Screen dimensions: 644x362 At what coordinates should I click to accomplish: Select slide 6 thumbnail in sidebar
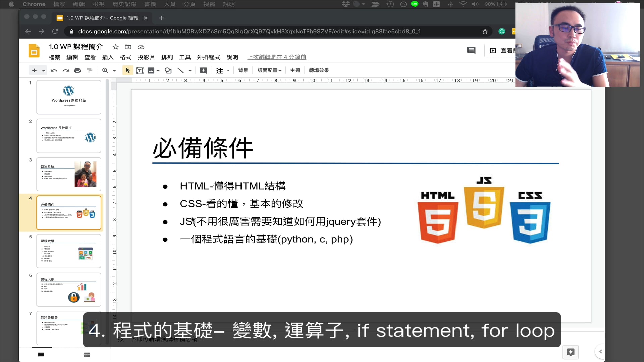pos(68,289)
